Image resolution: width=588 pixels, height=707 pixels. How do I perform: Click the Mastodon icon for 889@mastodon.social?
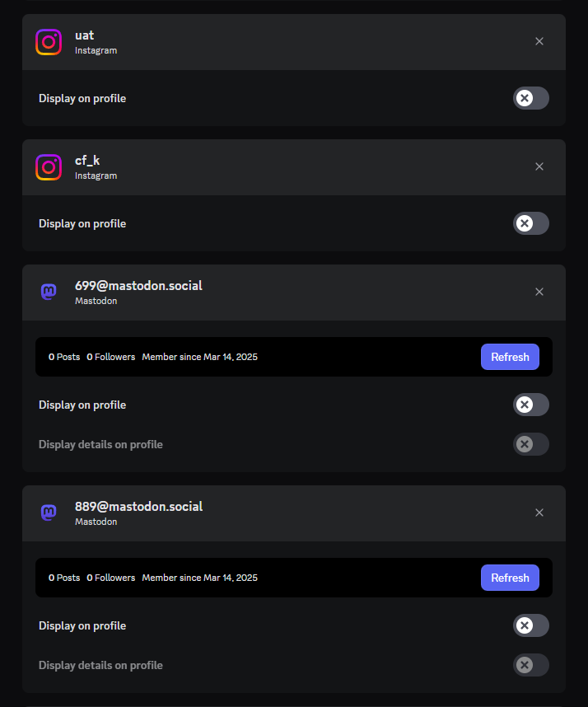point(49,513)
